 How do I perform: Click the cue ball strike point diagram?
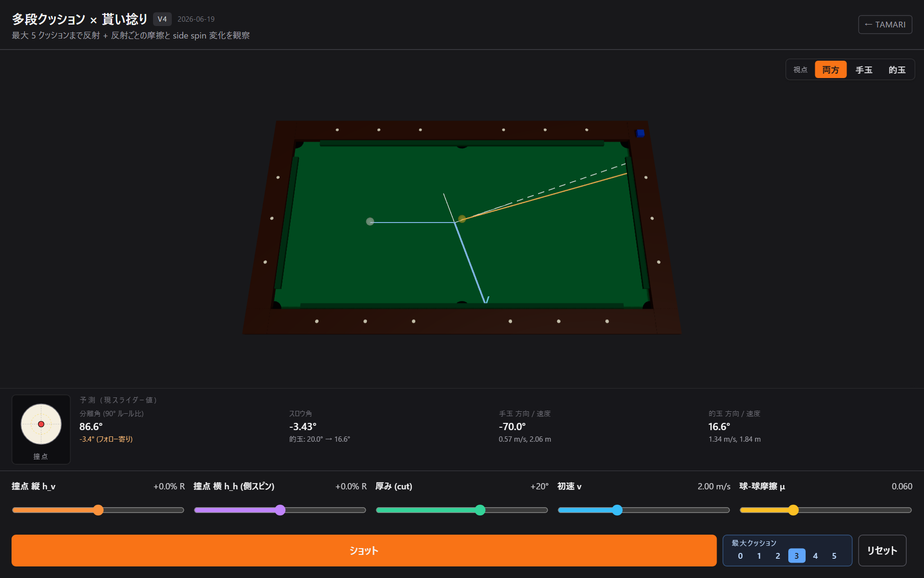41,424
